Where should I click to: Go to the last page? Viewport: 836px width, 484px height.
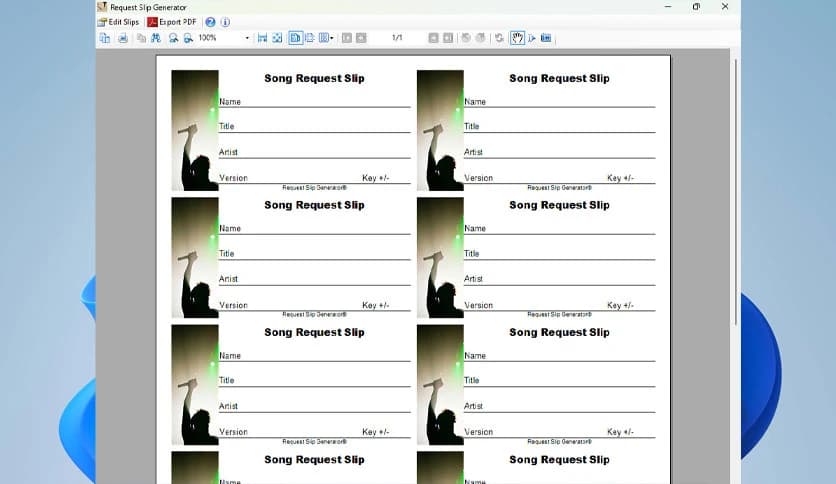448,38
